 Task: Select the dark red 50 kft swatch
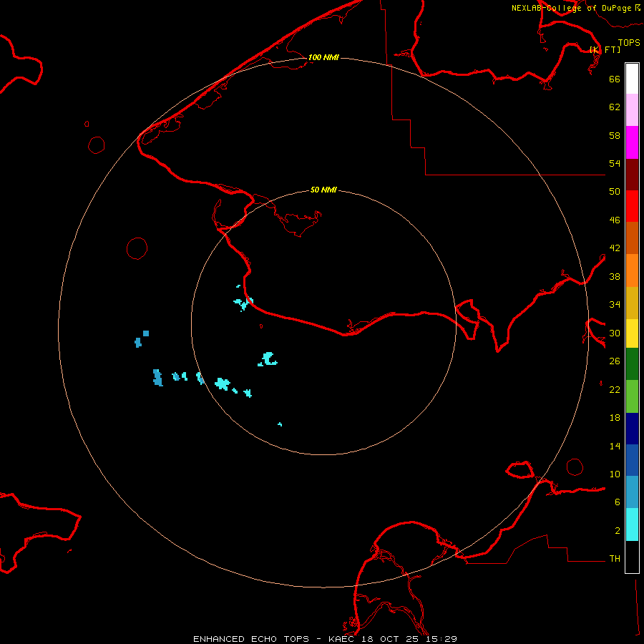click(632, 175)
